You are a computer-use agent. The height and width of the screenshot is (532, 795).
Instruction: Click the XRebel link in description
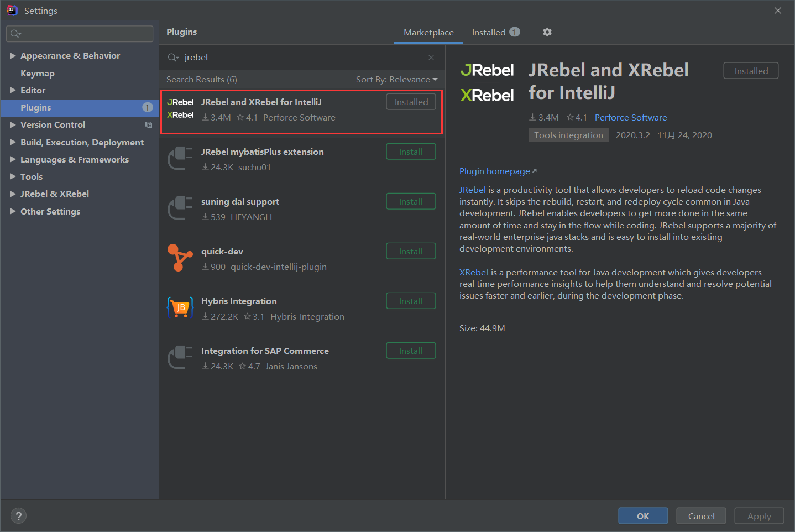pos(474,273)
